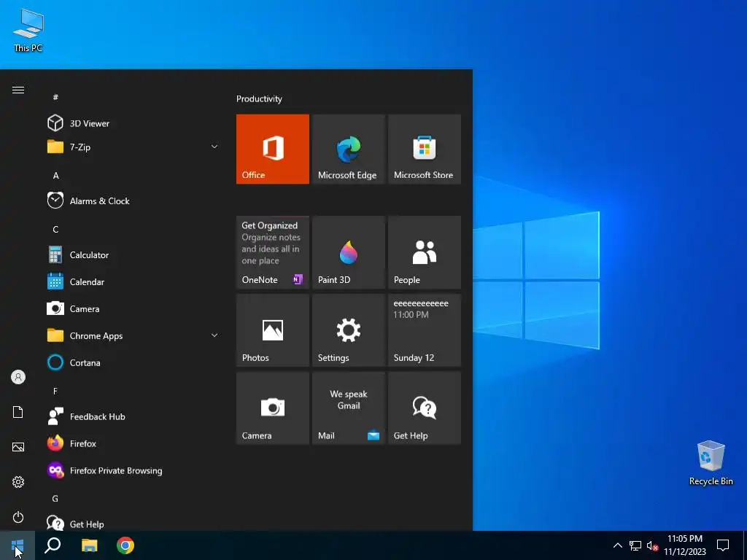Expand the Start hamburger menu
This screenshot has height=560, width=747.
(x=18, y=90)
